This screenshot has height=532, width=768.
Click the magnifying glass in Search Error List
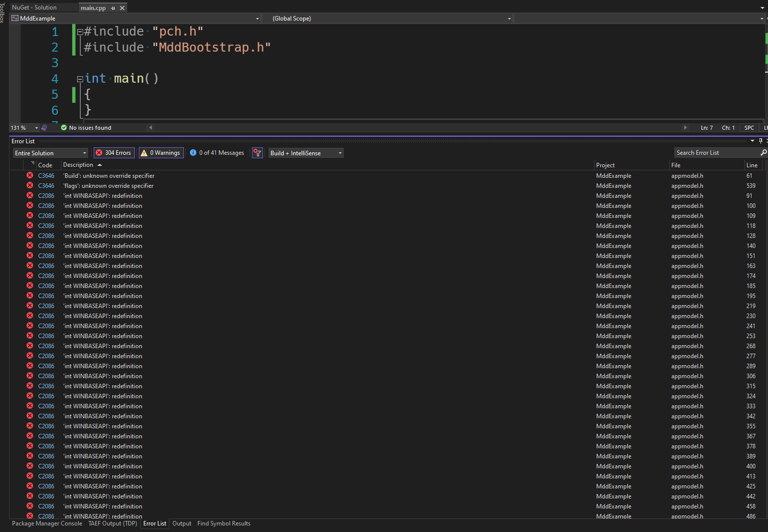(763, 153)
